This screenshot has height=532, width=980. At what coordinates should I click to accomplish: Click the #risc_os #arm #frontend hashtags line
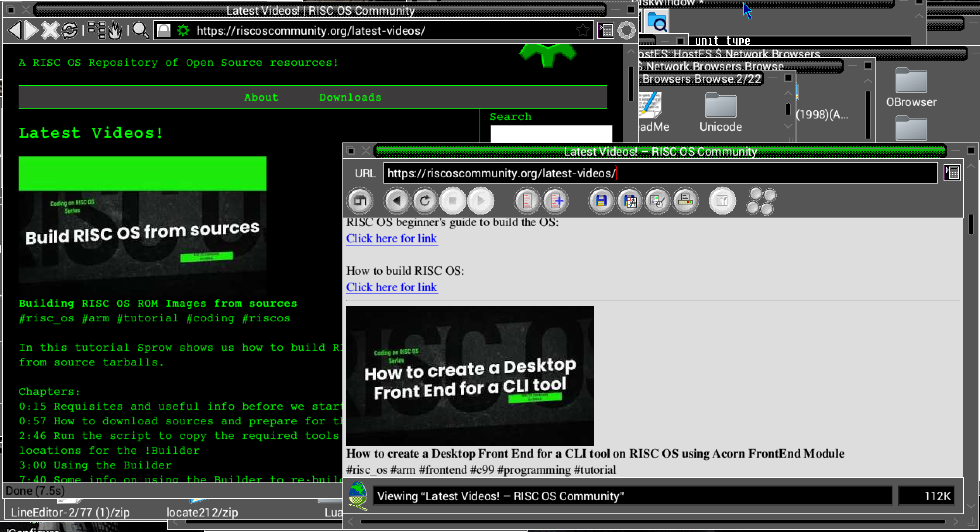[x=481, y=470]
